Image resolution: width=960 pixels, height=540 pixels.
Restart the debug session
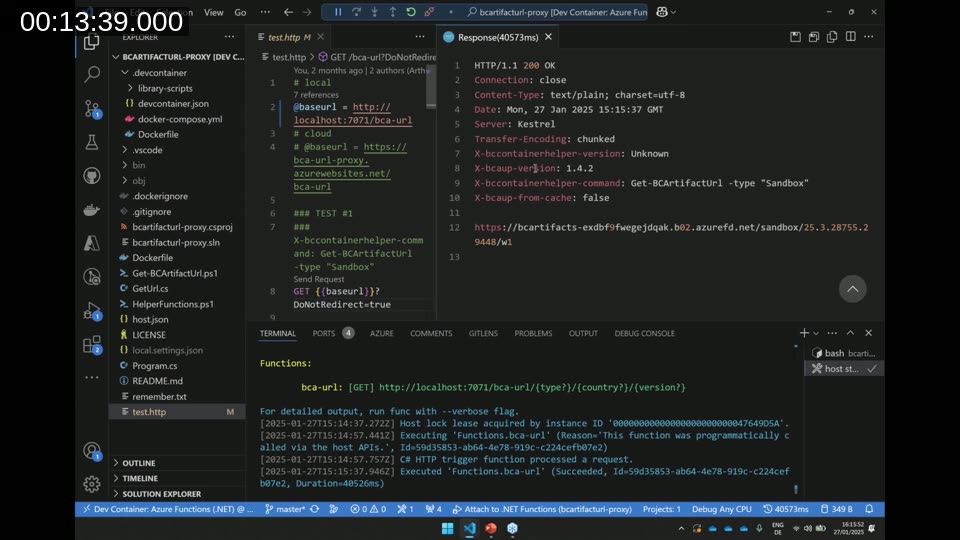411,12
